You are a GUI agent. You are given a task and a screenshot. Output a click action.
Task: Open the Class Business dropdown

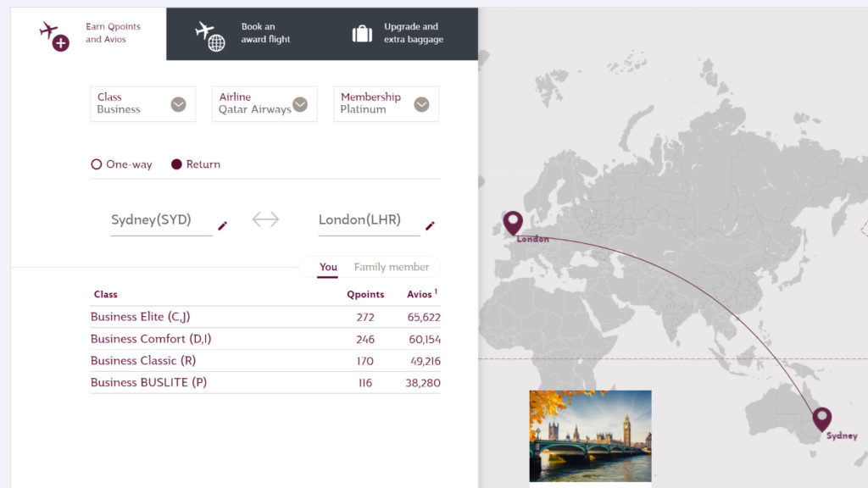(x=178, y=103)
